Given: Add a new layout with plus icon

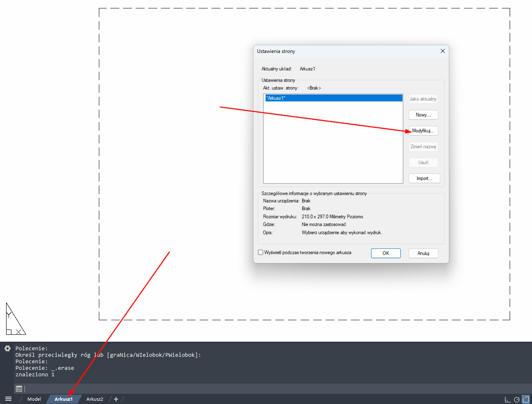Looking at the screenshot, I should [x=116, y=399].
